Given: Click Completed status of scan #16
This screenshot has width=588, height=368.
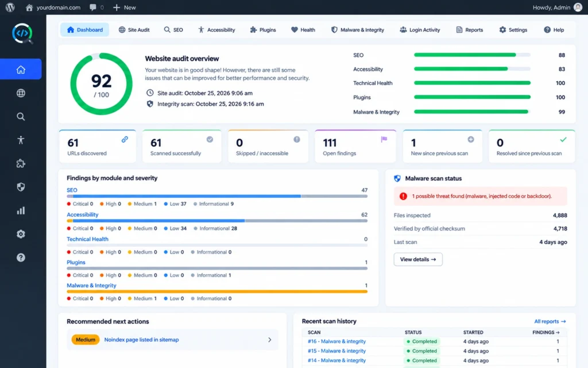Looking at the screenshot, I should [x=422, y=342].
